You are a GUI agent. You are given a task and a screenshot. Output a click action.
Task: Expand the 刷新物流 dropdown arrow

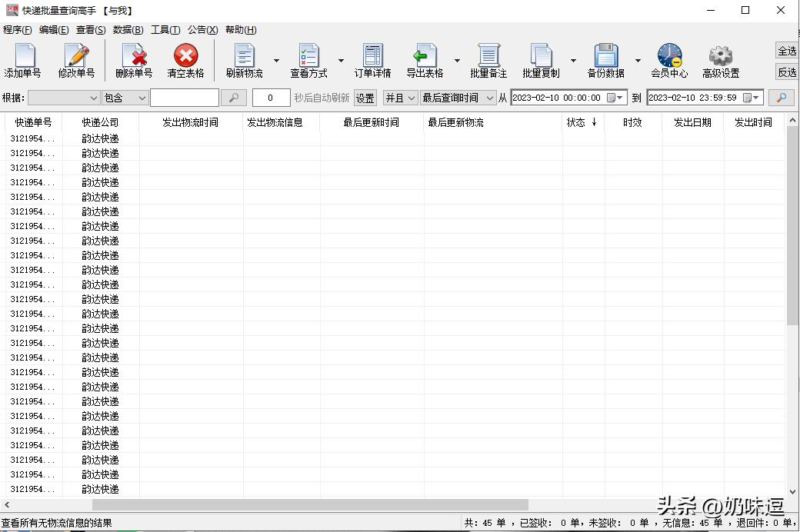tap(276, 60)
